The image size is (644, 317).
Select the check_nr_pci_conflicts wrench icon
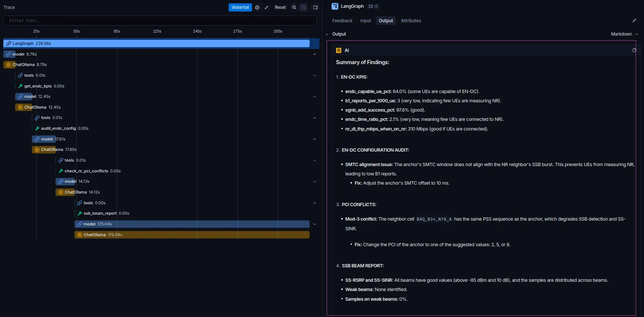pos(61,171)
